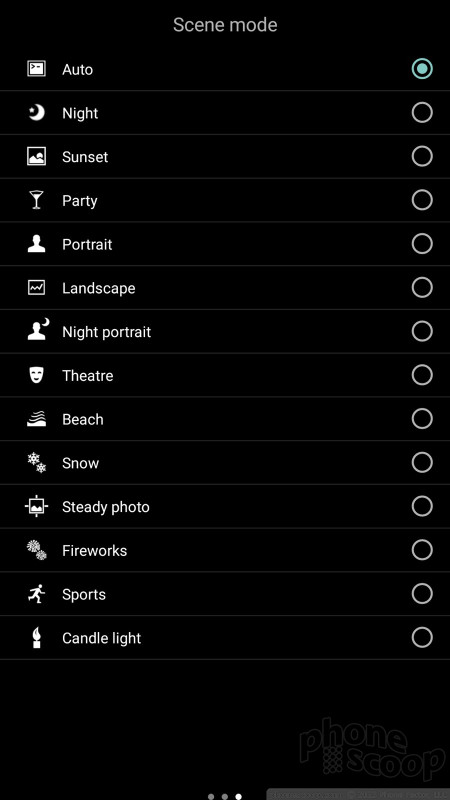Viewport: 450px width, 800px height.
Task: Select the Sunset radio button
Action: [x=422, y=157]
